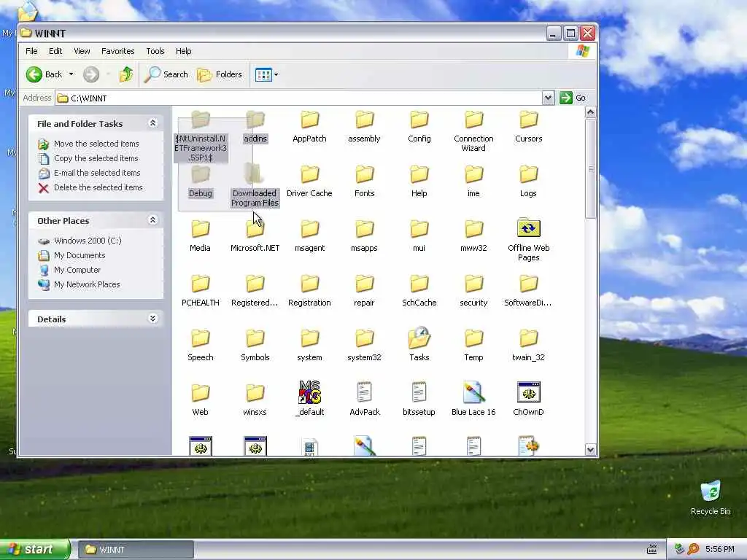Open the Tools menu
The image size is (747, 560).
click(155, 51)
